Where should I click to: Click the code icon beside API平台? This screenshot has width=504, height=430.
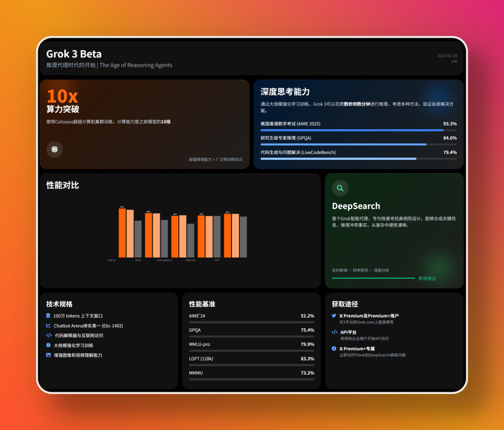[335, 332]
